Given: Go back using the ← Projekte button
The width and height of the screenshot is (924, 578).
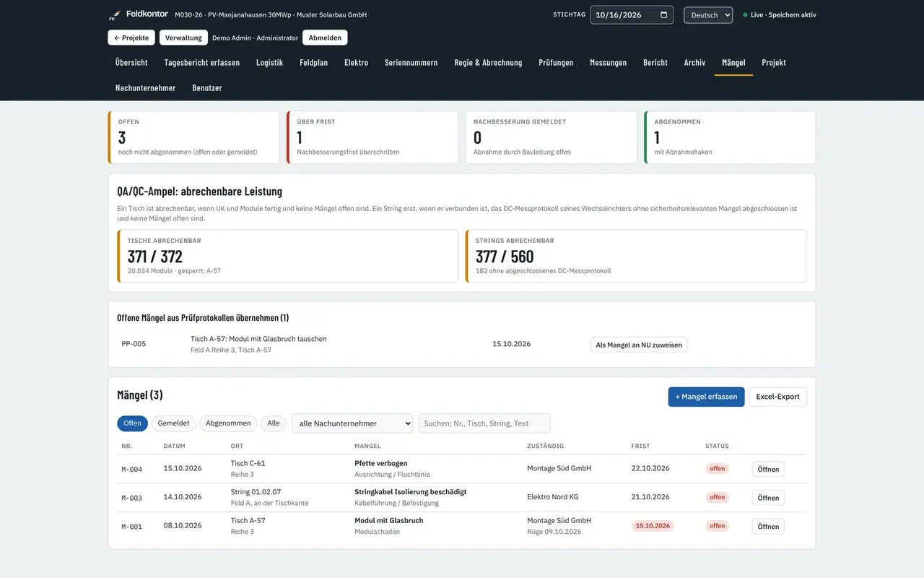Looking at the screenshot, I should click(x=131, y=38).
